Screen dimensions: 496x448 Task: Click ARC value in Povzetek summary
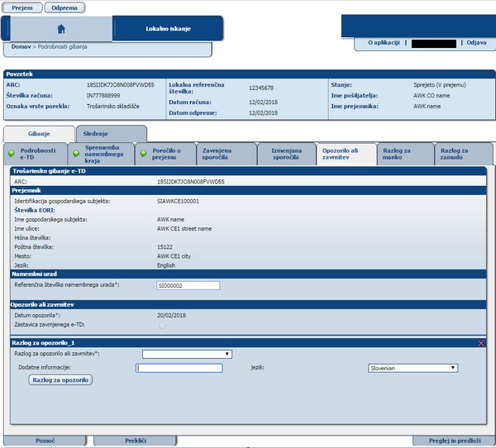coord(121,85)
